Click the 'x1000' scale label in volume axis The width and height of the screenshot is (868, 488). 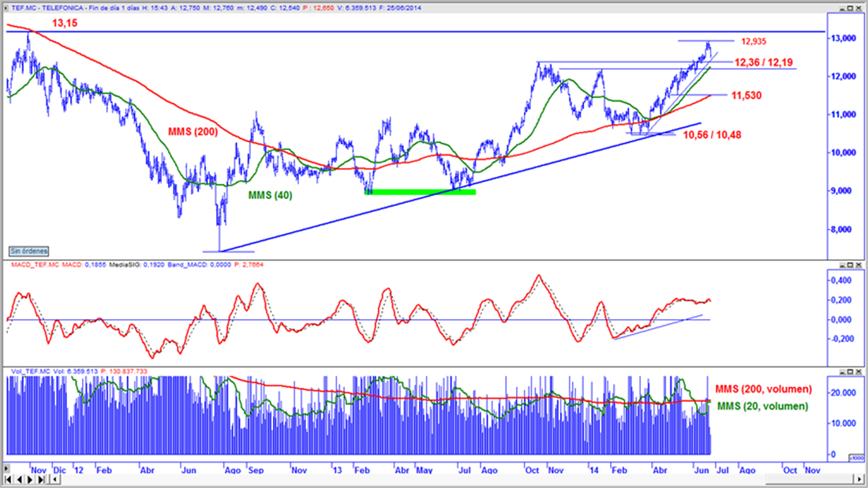[856, 457]
